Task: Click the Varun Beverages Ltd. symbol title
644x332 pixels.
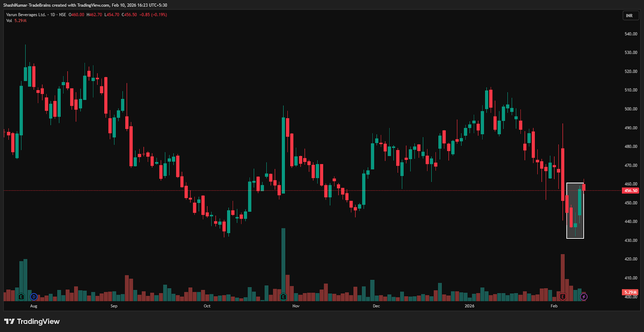Action: pyautogui.click(x=26, y=15)
